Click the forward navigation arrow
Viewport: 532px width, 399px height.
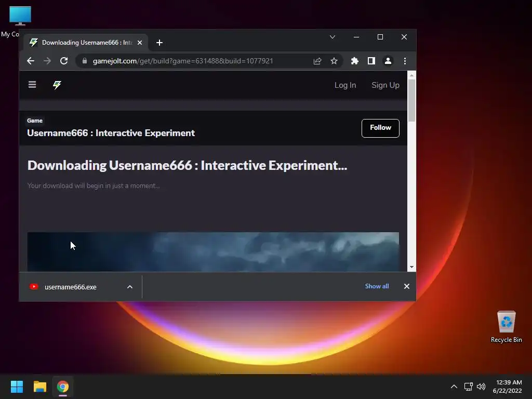click(47, 61)
